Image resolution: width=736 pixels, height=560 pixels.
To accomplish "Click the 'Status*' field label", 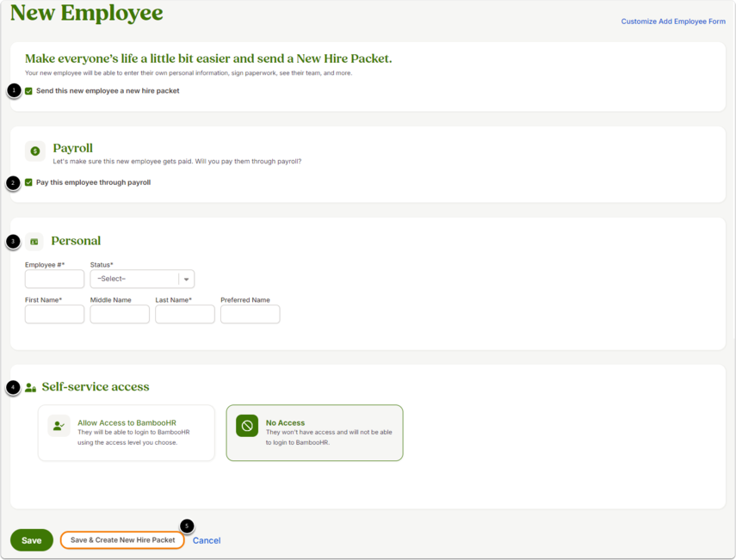I will (x=102, y=265).
